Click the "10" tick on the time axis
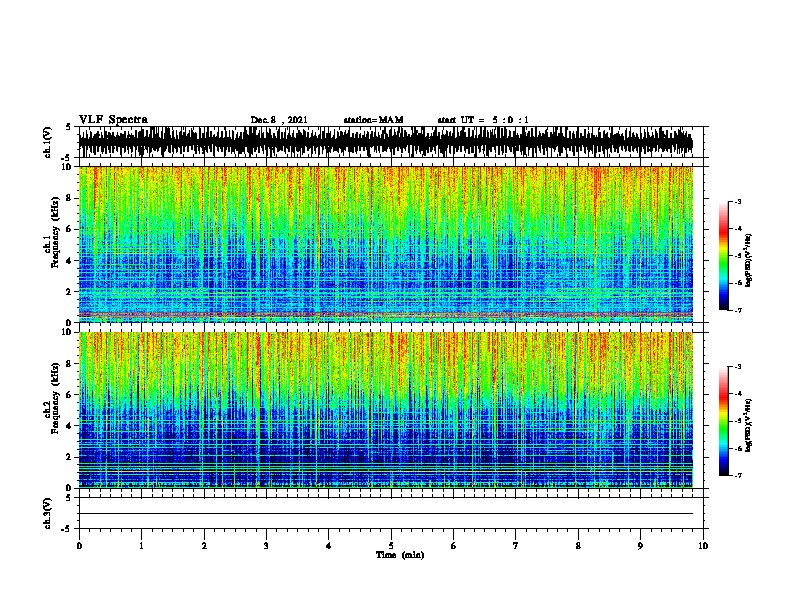The image size is (792, 612). click(703, 546)
